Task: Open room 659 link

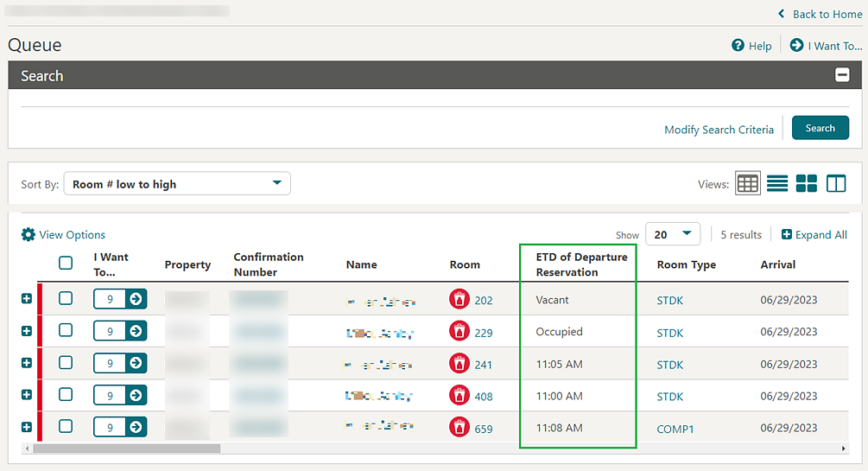Action: [484, 429]
